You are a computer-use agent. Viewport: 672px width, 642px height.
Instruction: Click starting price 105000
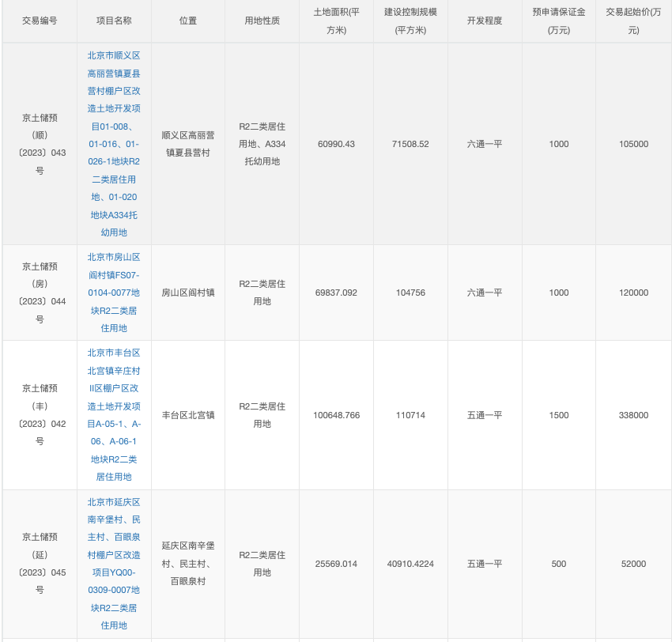633,144
